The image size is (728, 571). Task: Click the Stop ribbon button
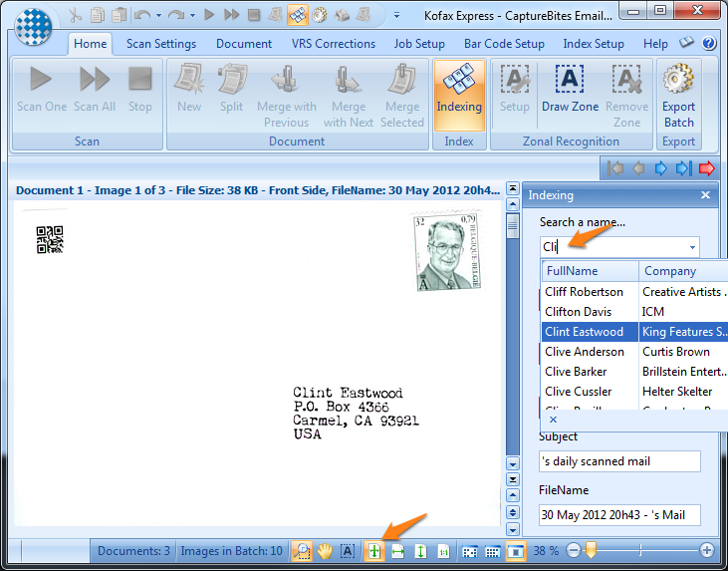(139, 90)
